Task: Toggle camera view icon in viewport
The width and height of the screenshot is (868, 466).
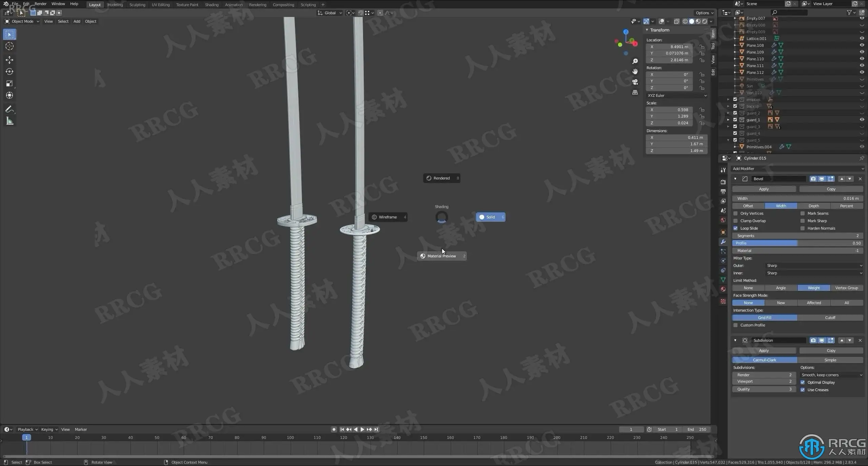Action: (635, 82)
